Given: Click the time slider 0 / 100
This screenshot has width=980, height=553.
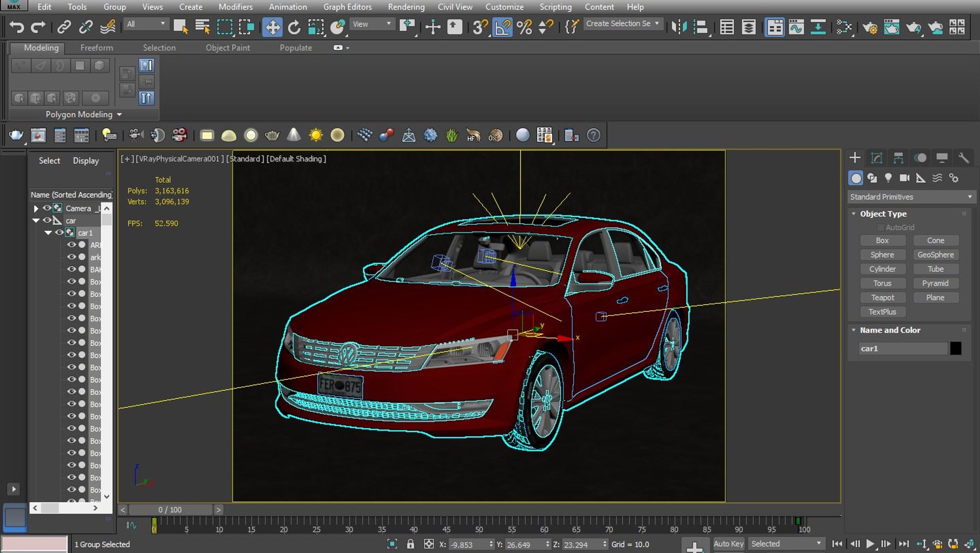Looking at the screenshot, I should [170, 510].
